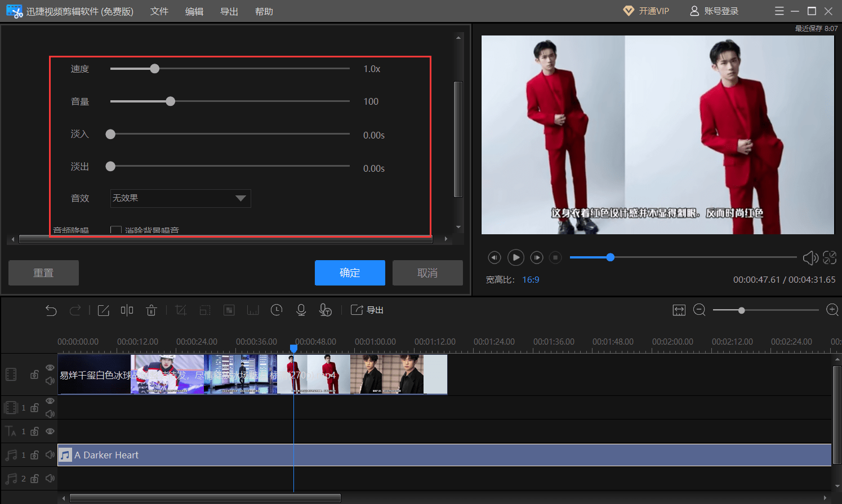The width and height of the screenshot is (842, 504).
Task: Confirm audio settings with 确定
Action: (350, 273)
